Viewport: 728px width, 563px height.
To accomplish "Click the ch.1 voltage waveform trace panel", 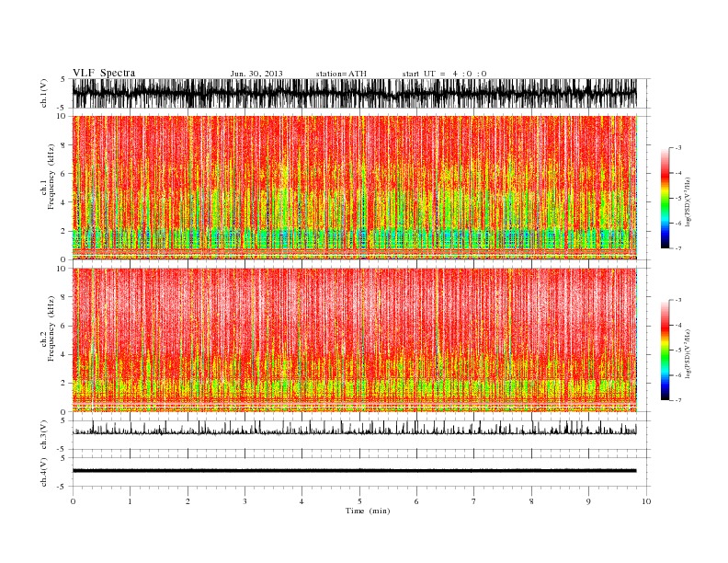I will coord(354,93).
